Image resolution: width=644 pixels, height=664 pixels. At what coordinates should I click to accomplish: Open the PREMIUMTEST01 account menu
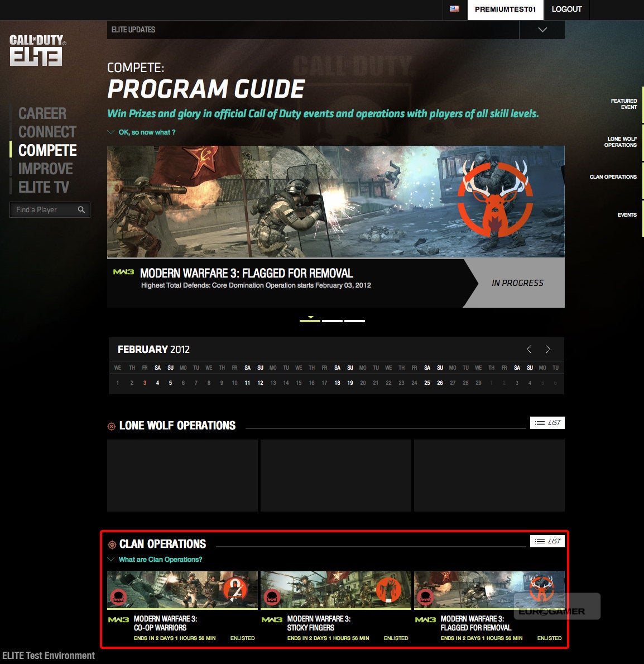(505, 9)
